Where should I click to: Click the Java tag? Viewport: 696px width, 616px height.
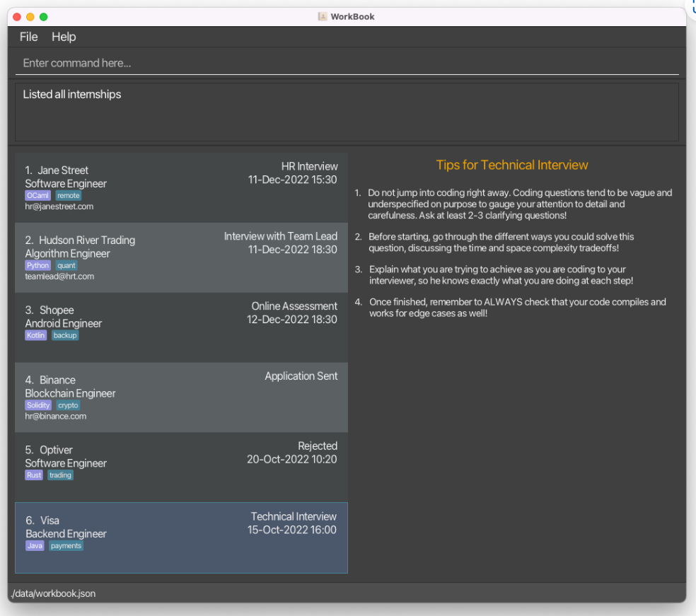(35, 546)
